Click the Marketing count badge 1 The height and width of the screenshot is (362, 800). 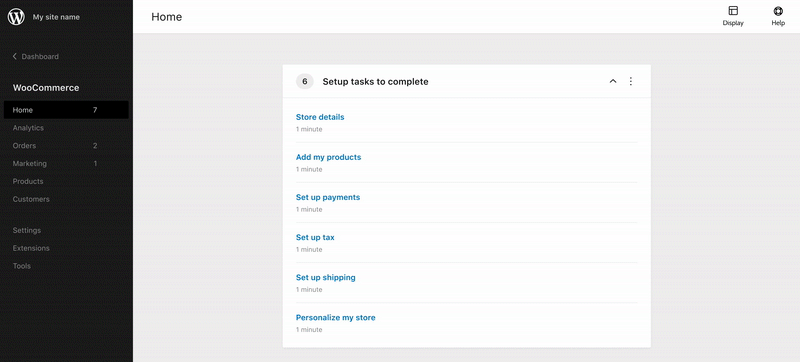95,164
